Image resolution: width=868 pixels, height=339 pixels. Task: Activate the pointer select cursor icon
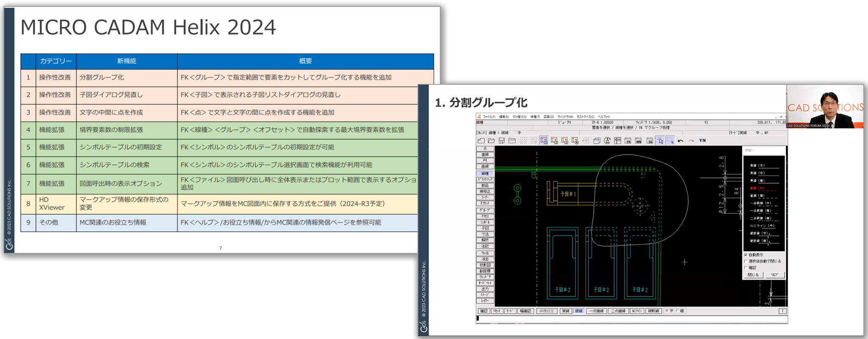660,141
